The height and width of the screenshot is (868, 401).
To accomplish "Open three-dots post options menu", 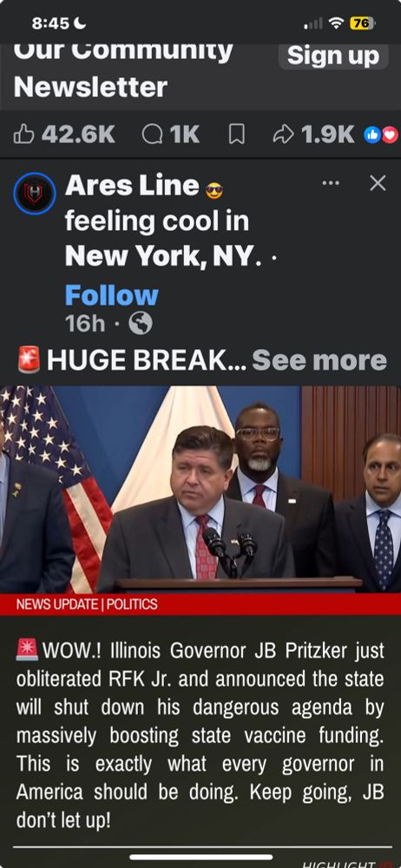I will pos(331,182).
